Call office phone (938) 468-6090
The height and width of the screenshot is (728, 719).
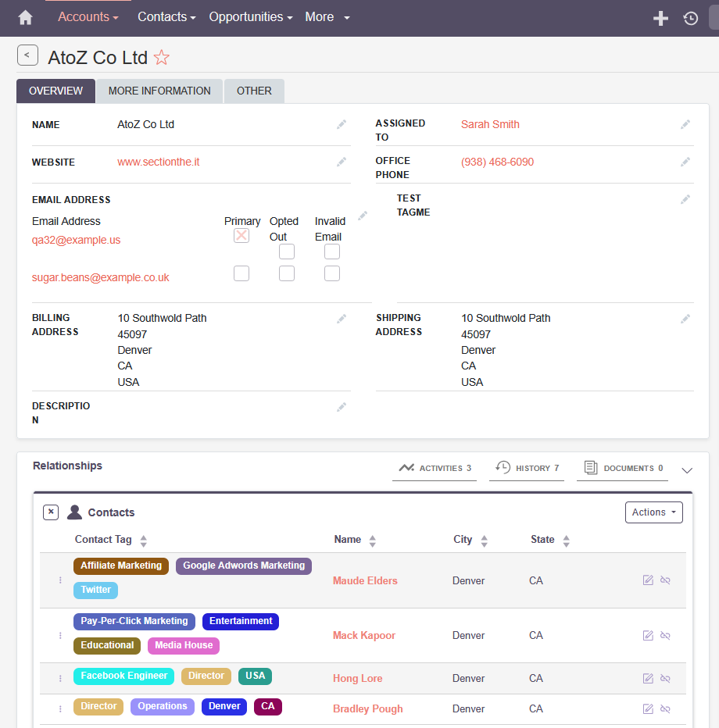point(497,162)
